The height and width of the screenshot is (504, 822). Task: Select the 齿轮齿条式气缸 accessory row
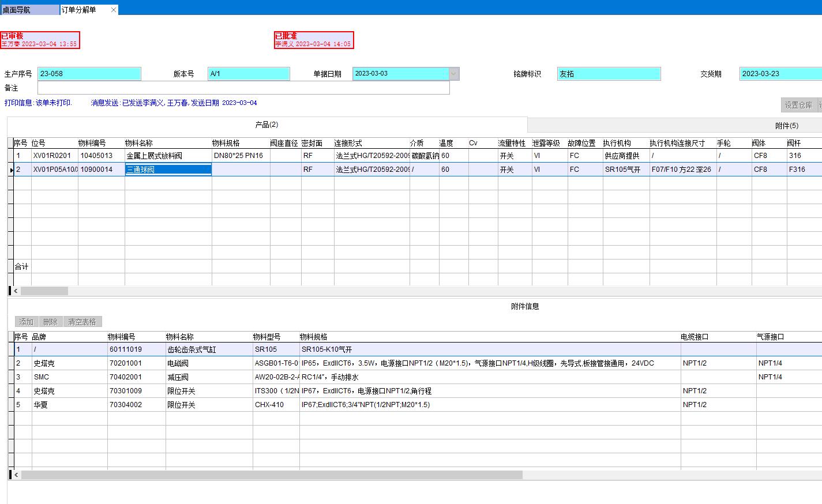click(192, 349)
